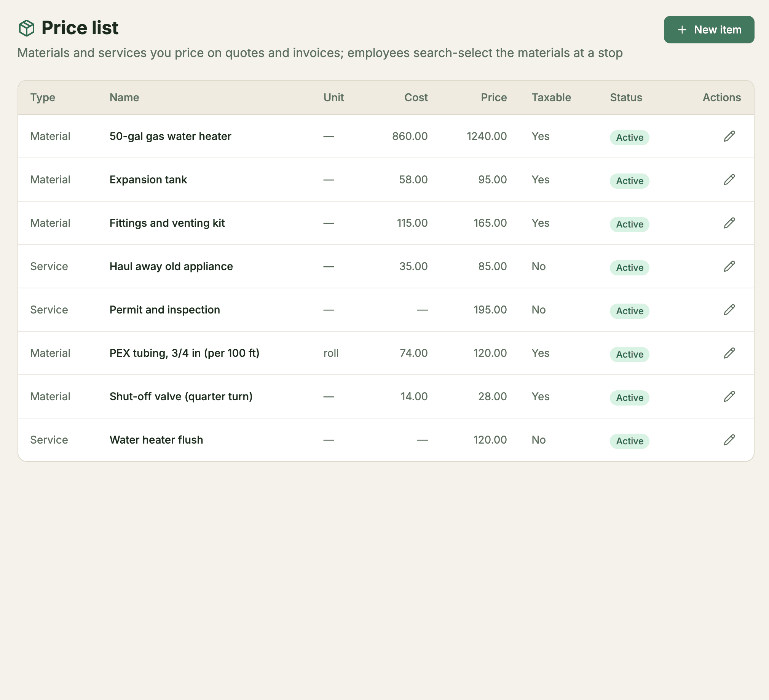Add a New item to the price list

tap(709, 30)
